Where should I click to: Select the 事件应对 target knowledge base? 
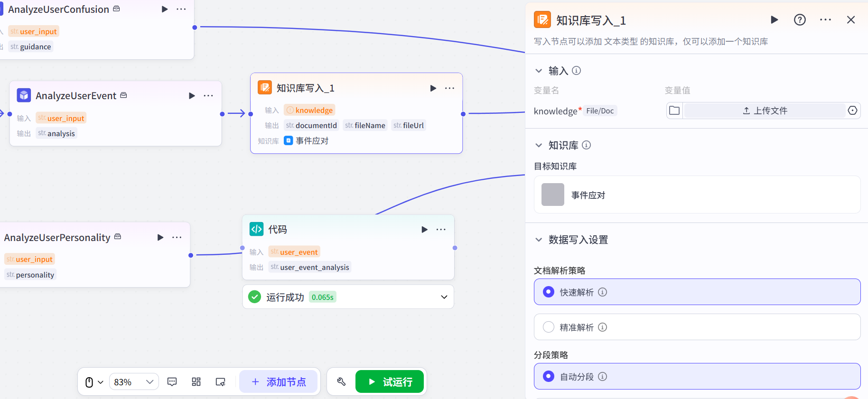[x=697, y=195]
